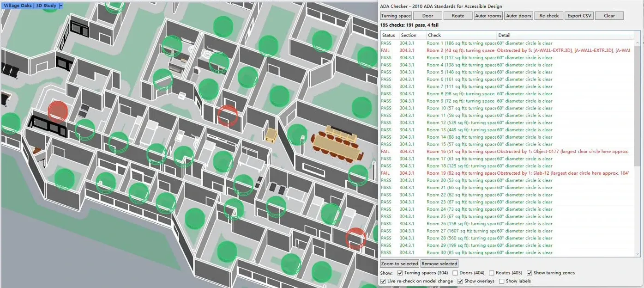
Task: Click the small wooden cabinet near conference room
Action: (x=271, y=135)
